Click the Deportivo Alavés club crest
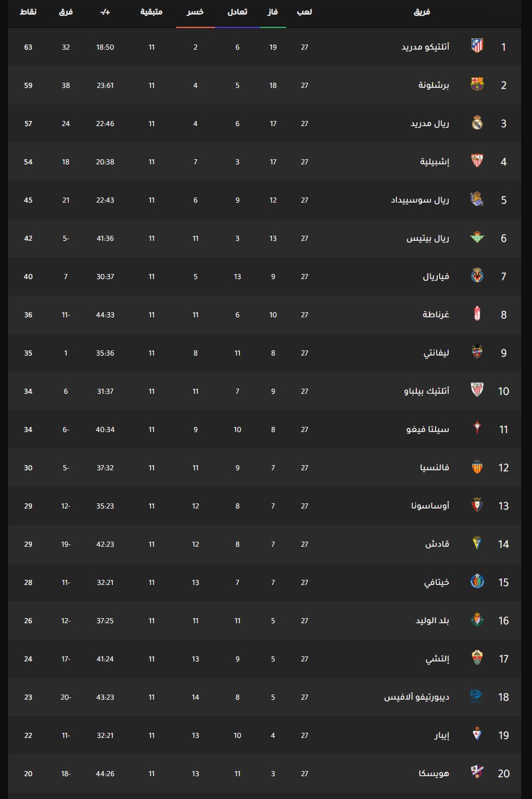This screenshot has width=532, height=799. [476, 696]
